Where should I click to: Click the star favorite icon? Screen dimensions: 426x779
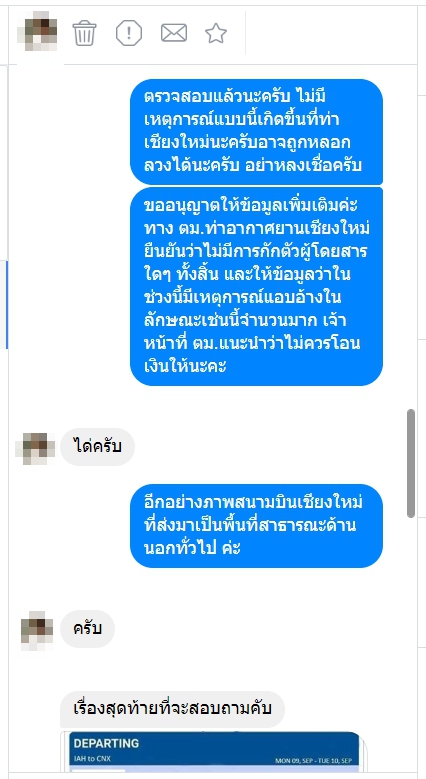click(216, 33)
